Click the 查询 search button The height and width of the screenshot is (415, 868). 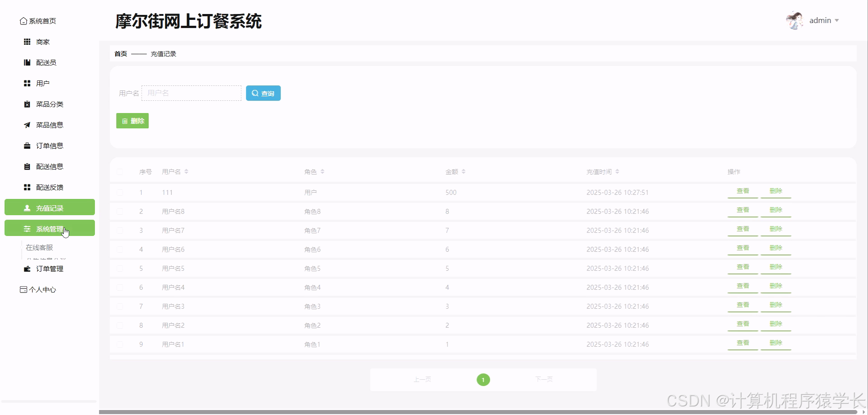click(x=263, y=93)
